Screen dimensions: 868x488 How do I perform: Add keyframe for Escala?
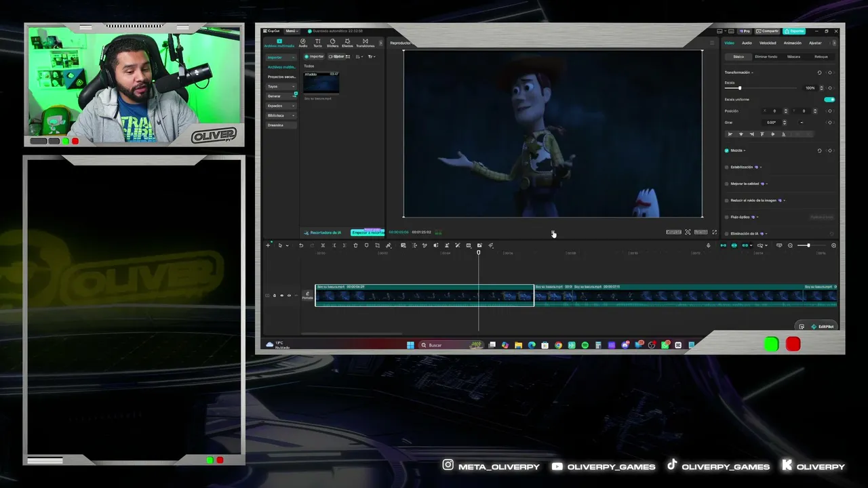click(x=830, y=88)
